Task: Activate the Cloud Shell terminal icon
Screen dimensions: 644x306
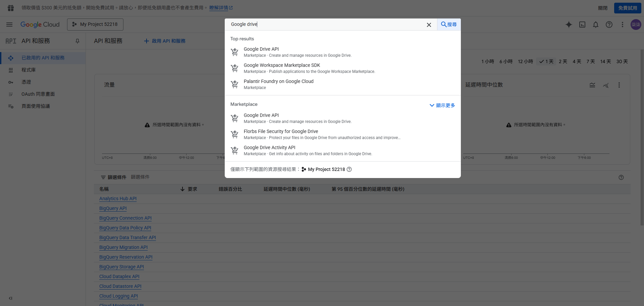Action: click(583, 25)
